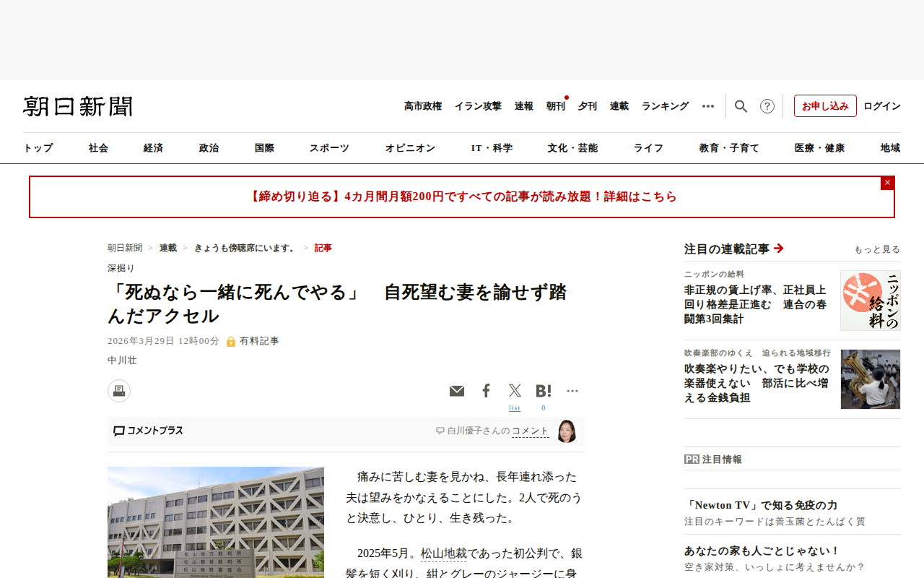Click the お申し込み subscribe button

(x=825, y=106)
